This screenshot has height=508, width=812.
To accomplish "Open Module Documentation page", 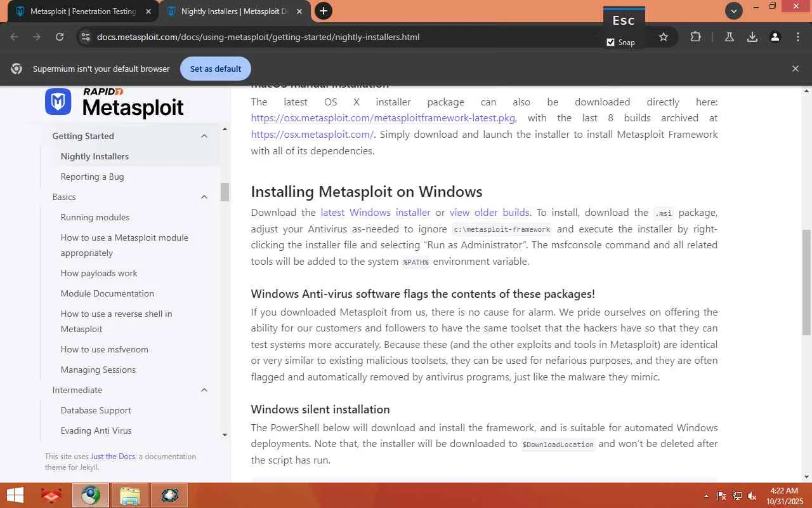I will (x=107, y=293).
